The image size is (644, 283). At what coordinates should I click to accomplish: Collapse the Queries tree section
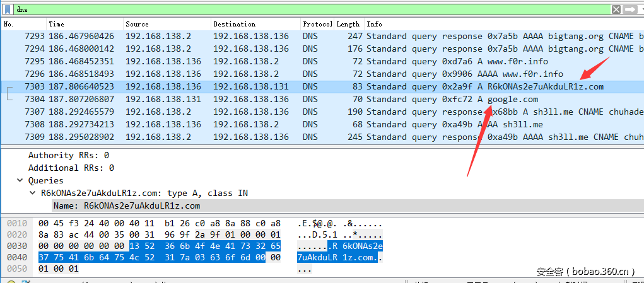point(21,180)
